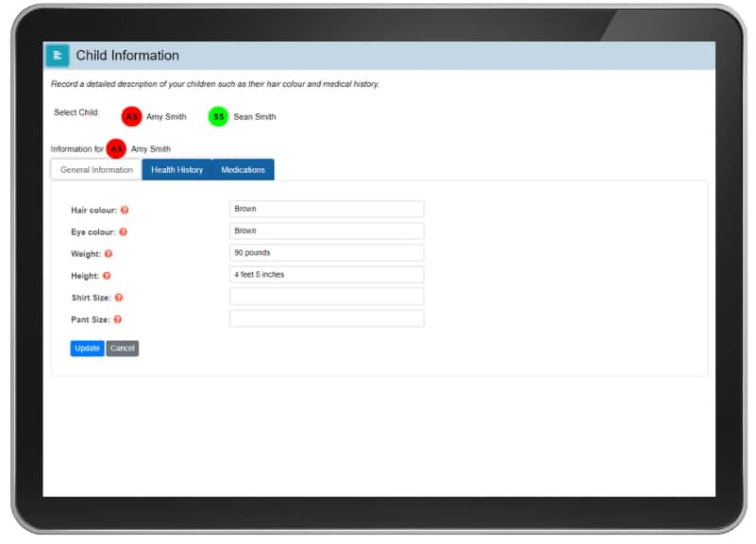Click the Height help icon

(107, 276)
